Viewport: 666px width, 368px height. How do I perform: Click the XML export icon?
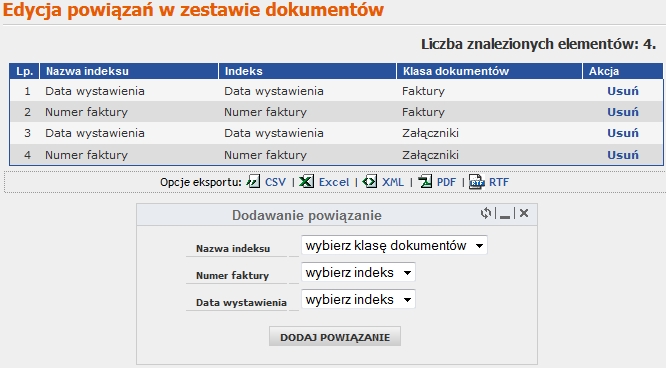coord(370,181)
